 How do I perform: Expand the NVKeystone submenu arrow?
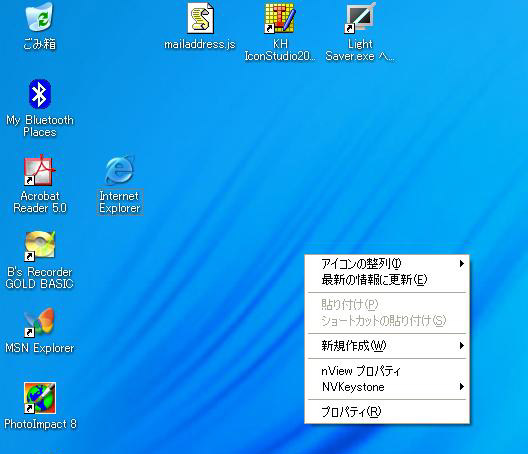tap(462, 387)
